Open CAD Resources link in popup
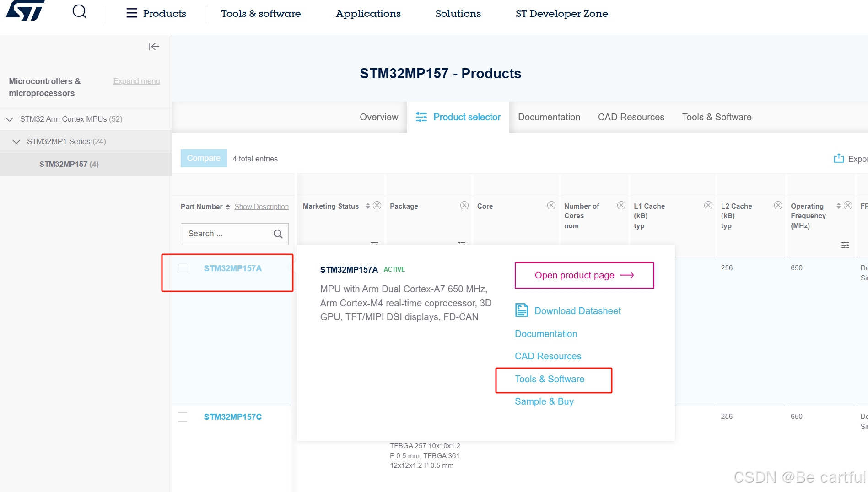The width and height of the screenshot is (868, 492). 548,356
